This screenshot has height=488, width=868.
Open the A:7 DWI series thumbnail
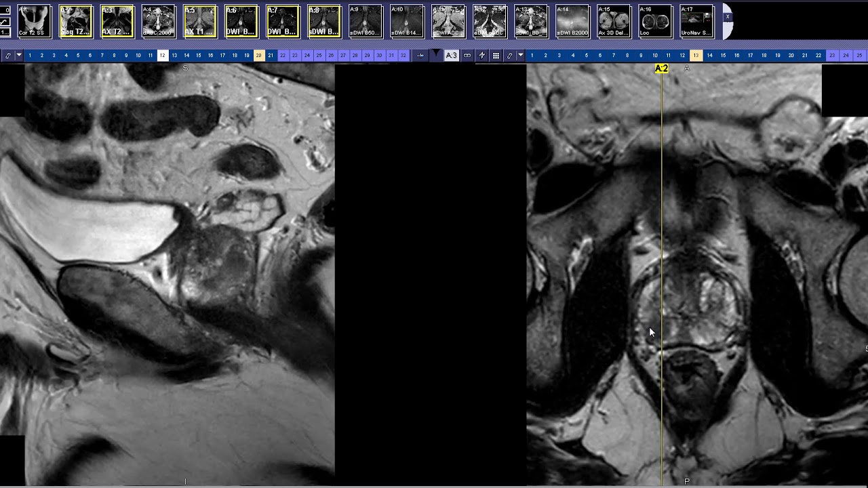(282, 21)
